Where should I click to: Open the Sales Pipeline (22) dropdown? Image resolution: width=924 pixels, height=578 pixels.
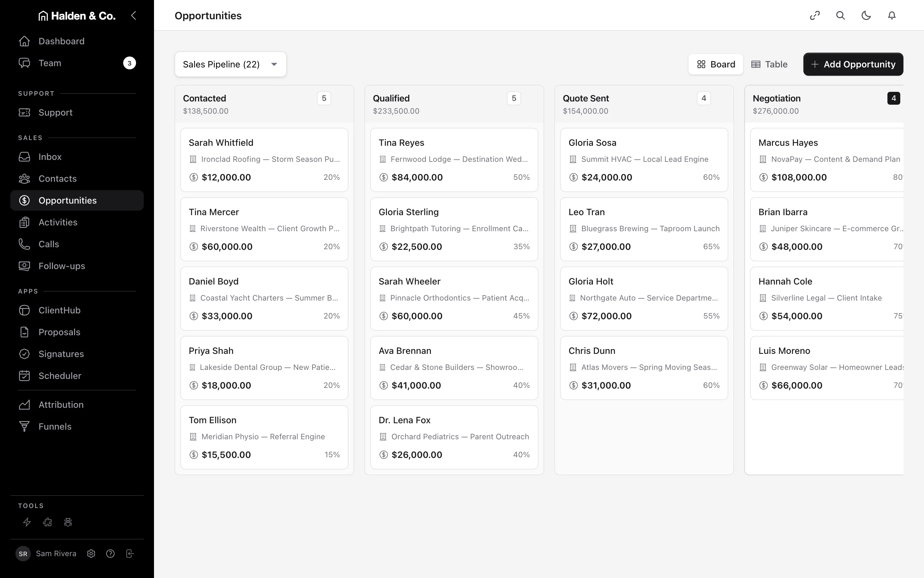[230, 64]
